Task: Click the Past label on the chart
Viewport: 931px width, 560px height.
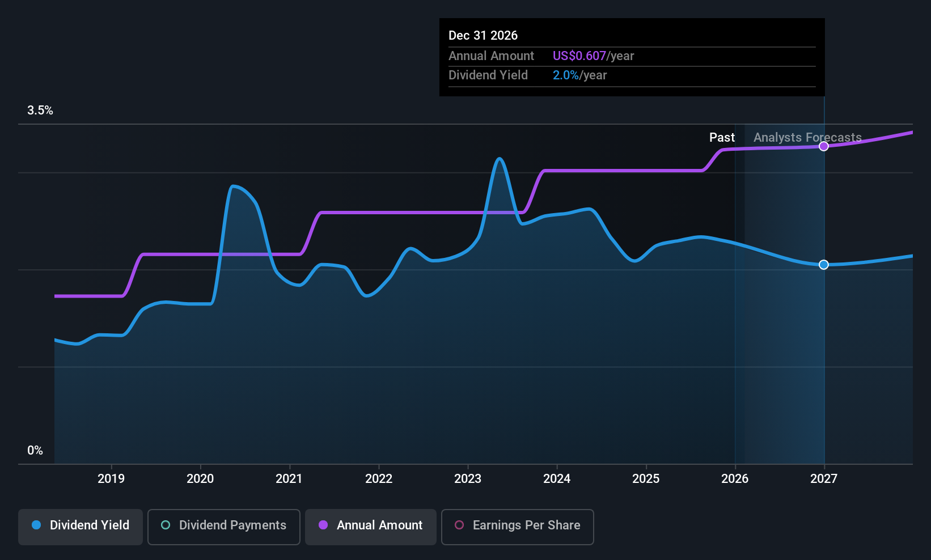Action: 722,137
